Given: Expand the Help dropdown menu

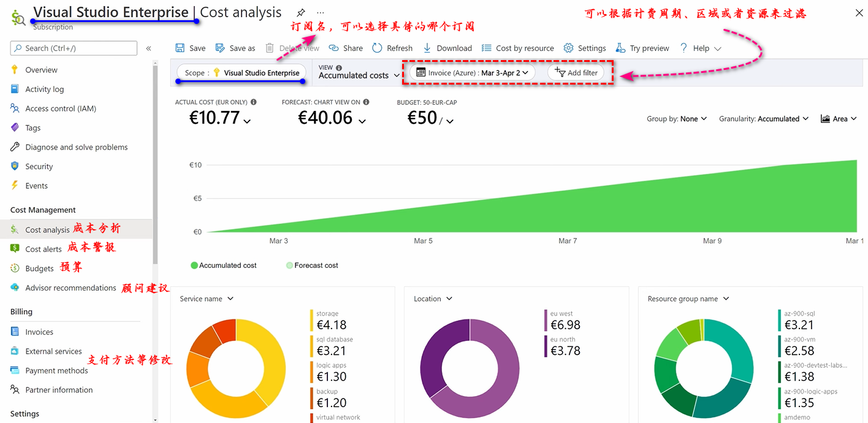Looking at the screenshot, I should click(x=701, y=48).
